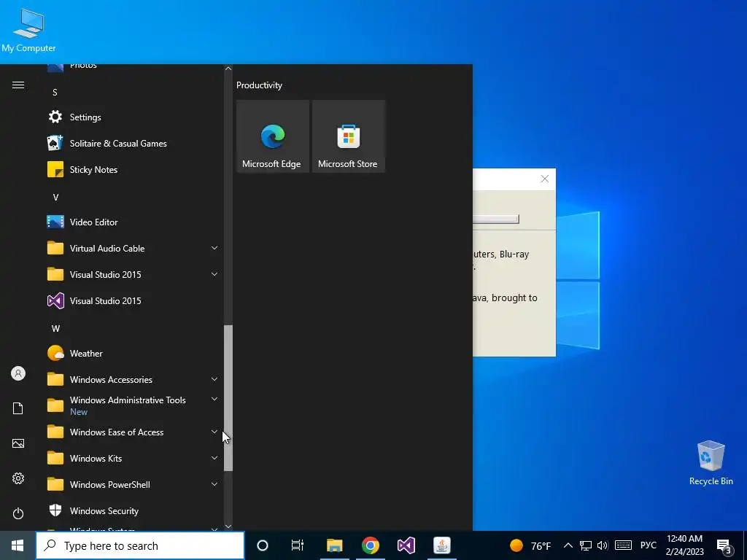Viewport: 747px width, 560px height.
Task: Expand Windows Ease of Access folder
Action: click(x=214, y=432)
